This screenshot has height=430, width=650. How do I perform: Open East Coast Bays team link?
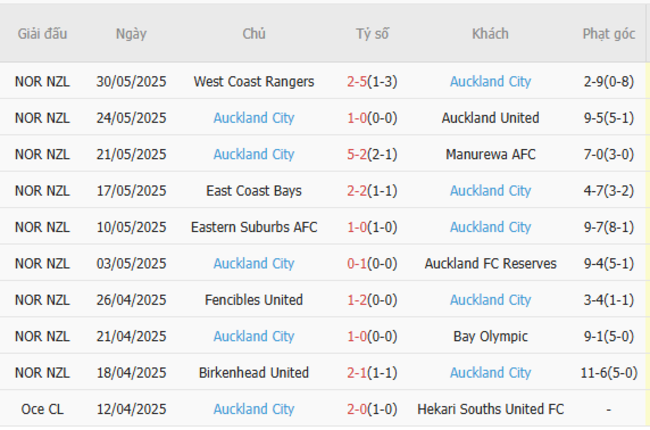pos(254,191)
